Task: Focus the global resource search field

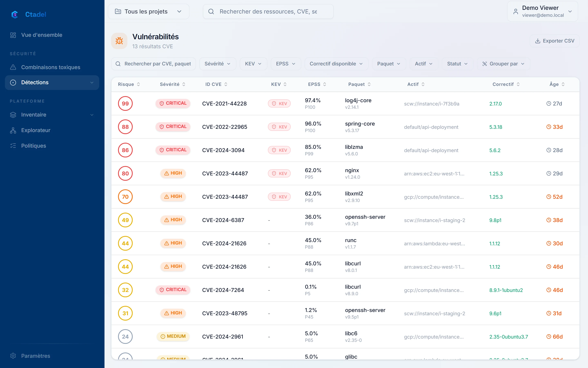Action: pos(268,11)
